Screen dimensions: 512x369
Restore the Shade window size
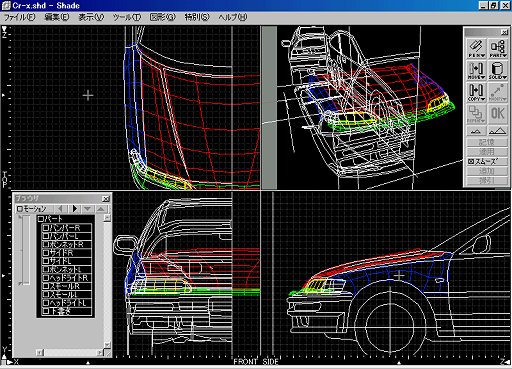[494, 5]
